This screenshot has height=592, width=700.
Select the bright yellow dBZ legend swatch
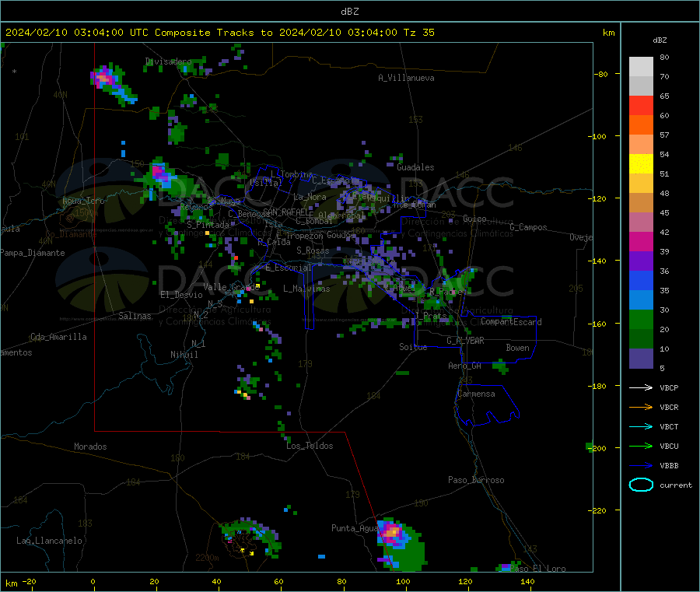click(641, 164)
